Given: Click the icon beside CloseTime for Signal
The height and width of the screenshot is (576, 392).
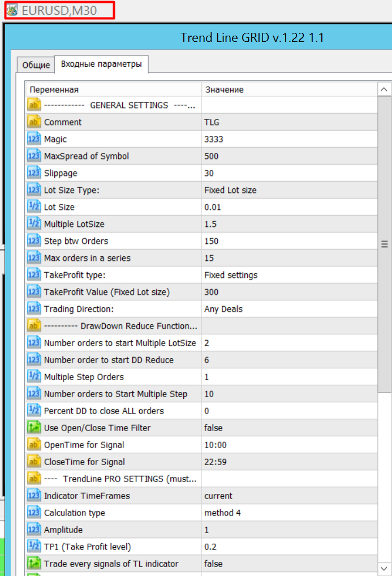Looking at the screenshot, I should point(34,461).
